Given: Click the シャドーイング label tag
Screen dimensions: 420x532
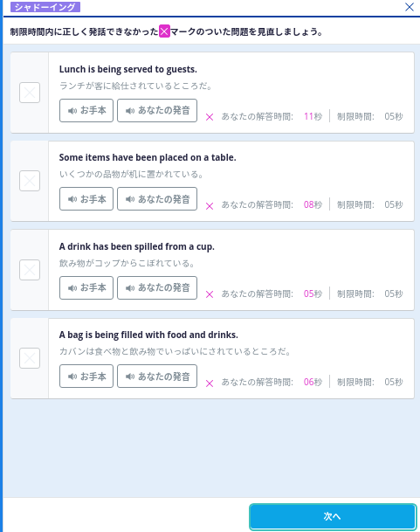Looking at the screenshot, I should tap(45, 7).
